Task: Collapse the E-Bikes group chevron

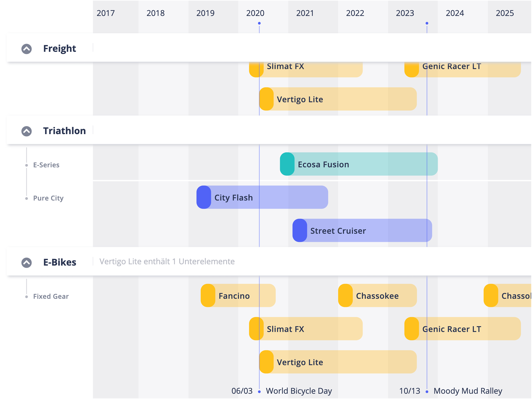Action: [26, 263]
